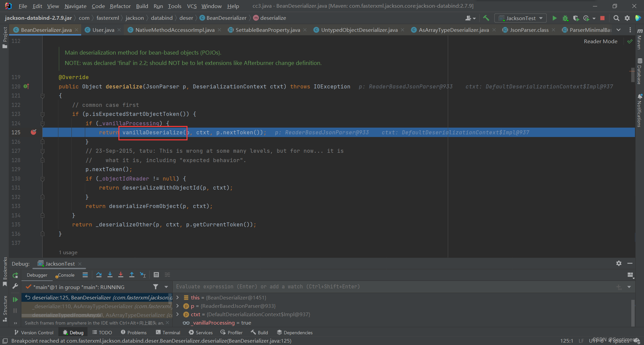The image size is (644, 345).
Task: Select the _deserialize:110 AsArrayTypeDeserializer frame
Action: (97, 306)
